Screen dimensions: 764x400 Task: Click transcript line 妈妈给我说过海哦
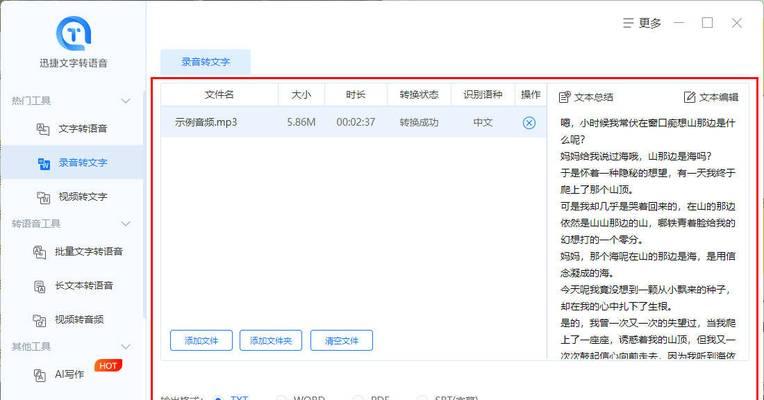click(x=636, y=156)
